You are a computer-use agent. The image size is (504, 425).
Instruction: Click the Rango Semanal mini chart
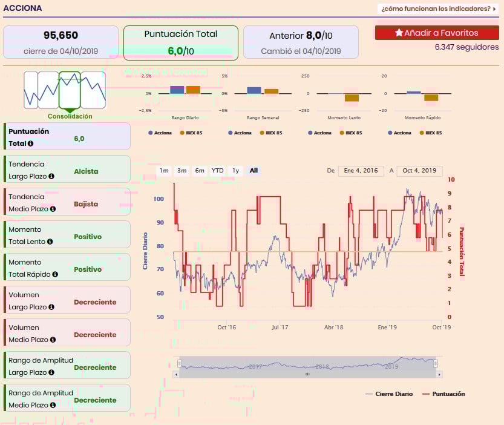[257, 97]
